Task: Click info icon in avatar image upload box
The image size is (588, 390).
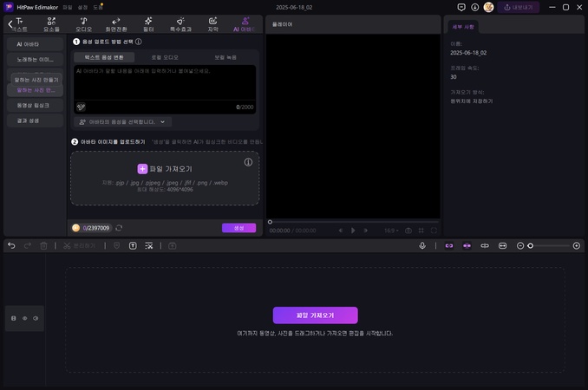Action: pos(248,162)
